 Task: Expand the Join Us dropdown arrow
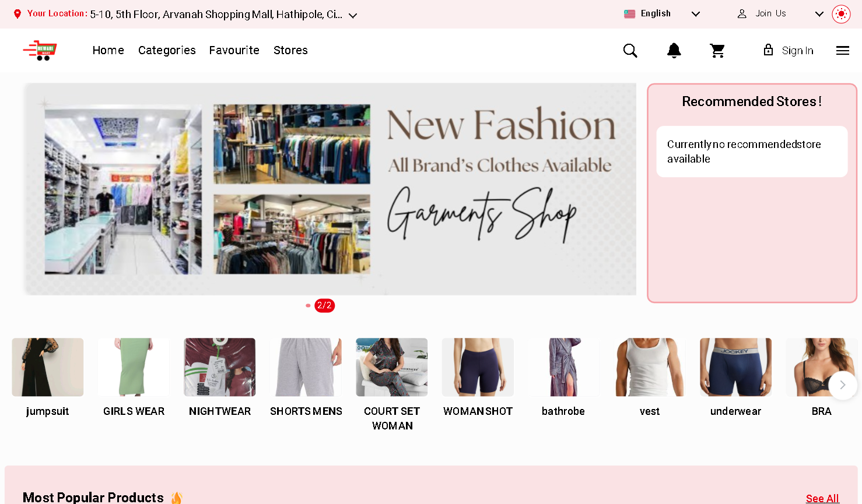[819, 13]
